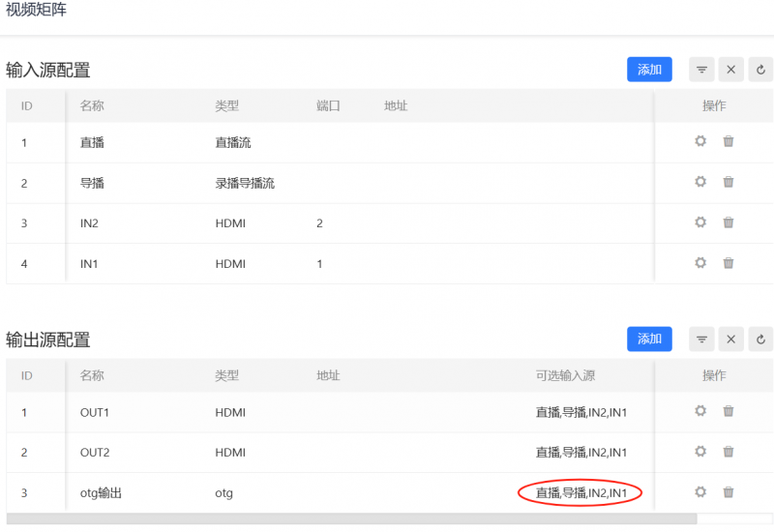The width and height of the screenshot is (774, 532).
Task: Delete the 导播 input source row
Action: point(729,182)
